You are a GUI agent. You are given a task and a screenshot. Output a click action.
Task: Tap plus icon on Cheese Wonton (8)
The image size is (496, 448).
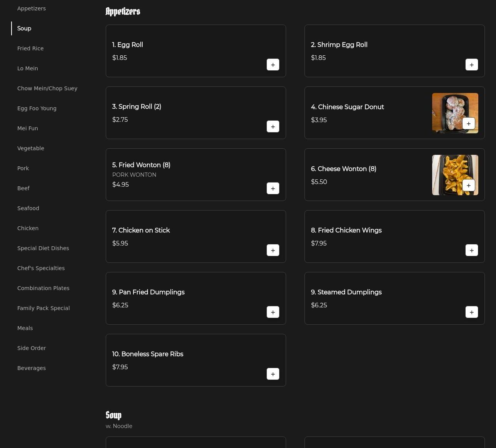(469, 185)
